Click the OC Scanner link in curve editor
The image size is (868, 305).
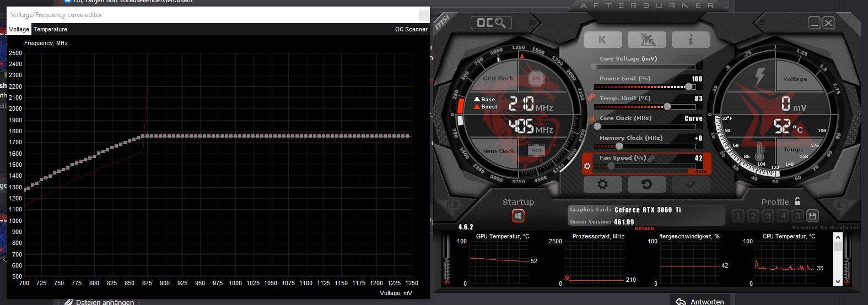411,29
